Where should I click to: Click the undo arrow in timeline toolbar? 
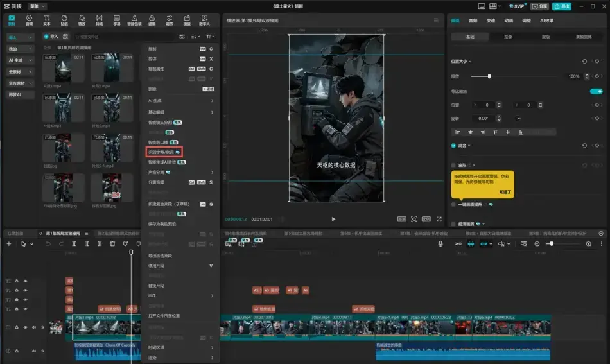[x=48, y=244]
